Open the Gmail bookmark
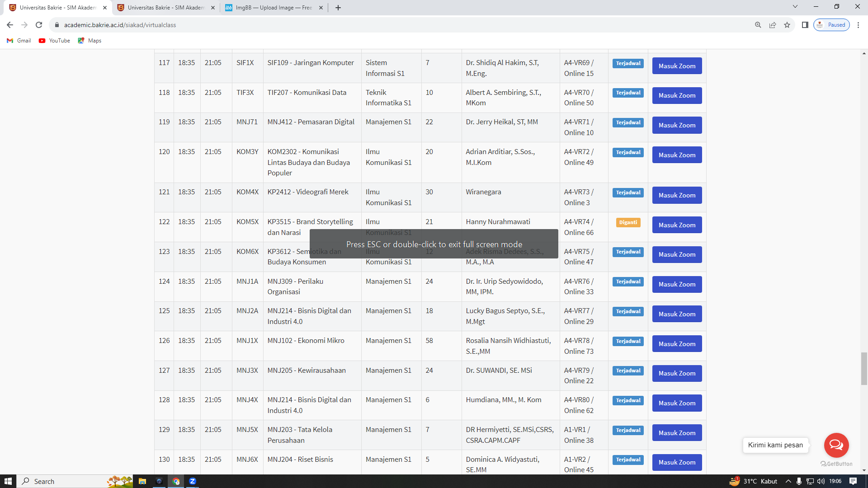 click(19, 41)
